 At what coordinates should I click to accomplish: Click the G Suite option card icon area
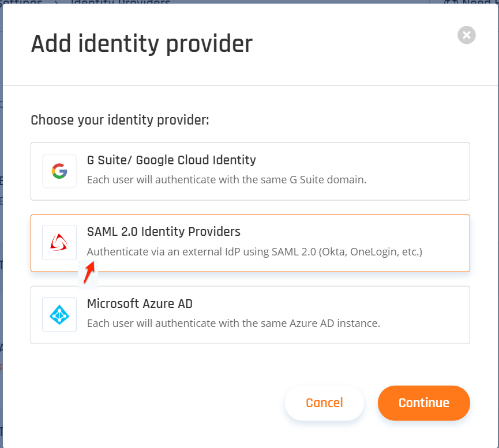click(59, 171)
